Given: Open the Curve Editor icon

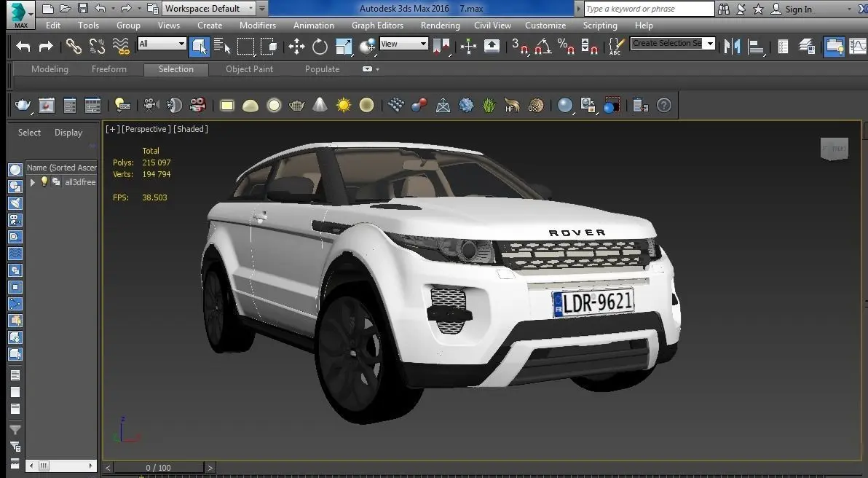Looking at the screenshot, I should [x=858, y=47].
